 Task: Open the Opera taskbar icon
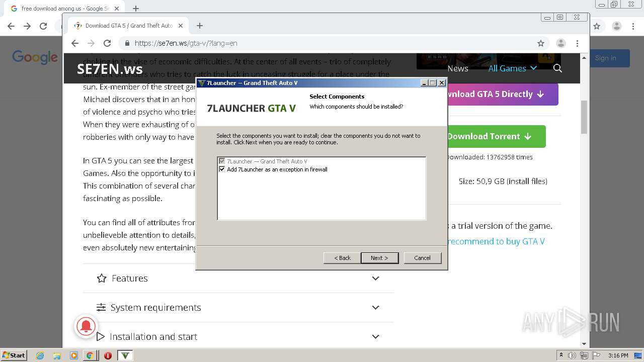pos(108,355)
